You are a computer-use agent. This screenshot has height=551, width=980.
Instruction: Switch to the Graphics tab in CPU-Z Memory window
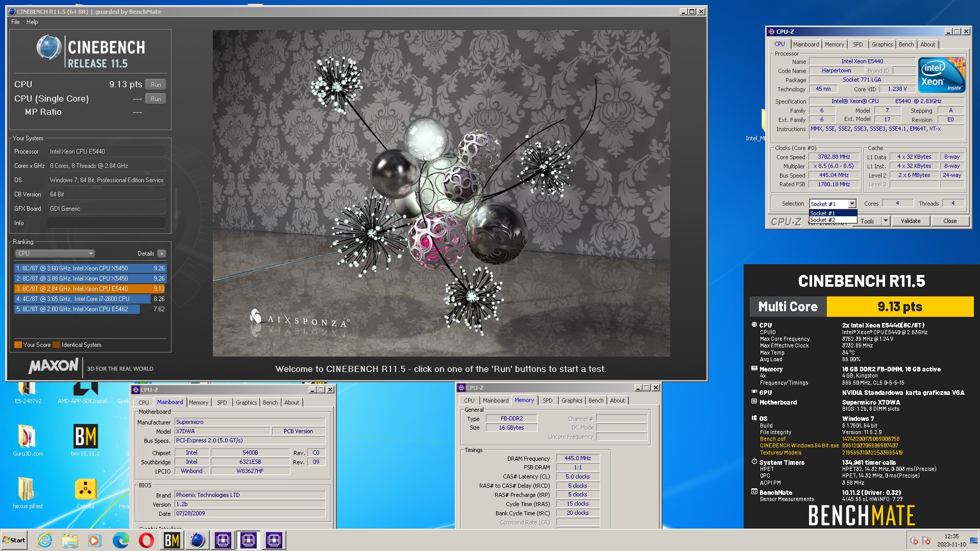572,400
